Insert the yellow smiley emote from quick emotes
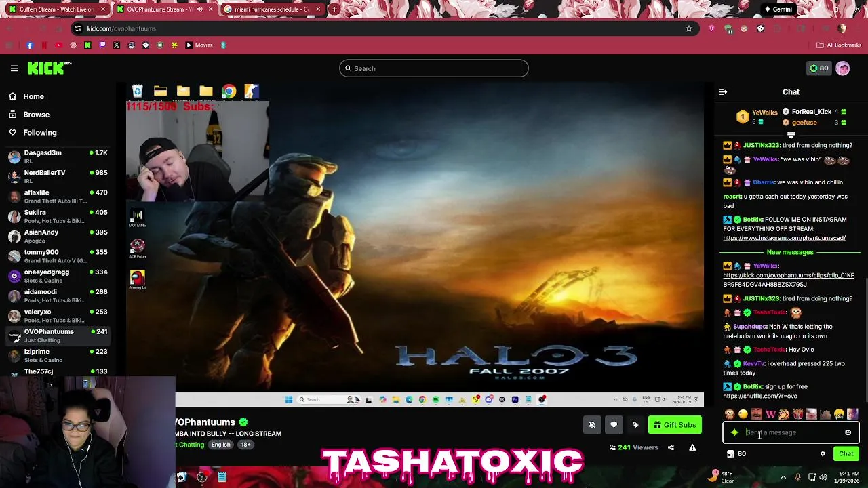 coord(743,414)
